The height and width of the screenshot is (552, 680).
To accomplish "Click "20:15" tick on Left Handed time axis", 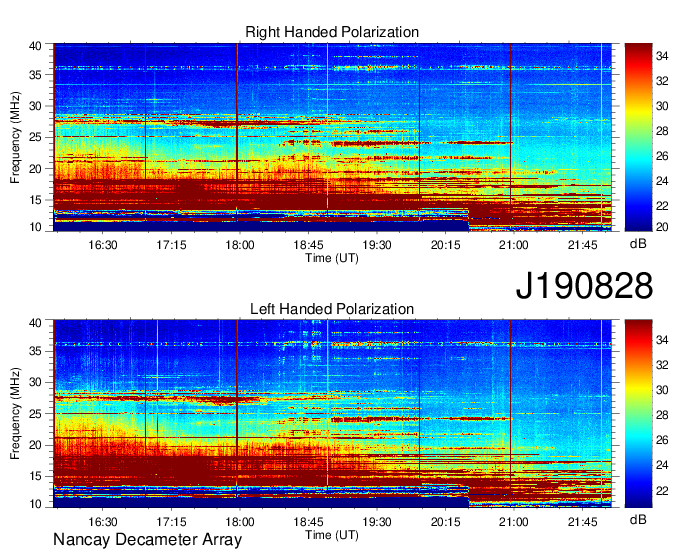I will (x=445, y=522).
